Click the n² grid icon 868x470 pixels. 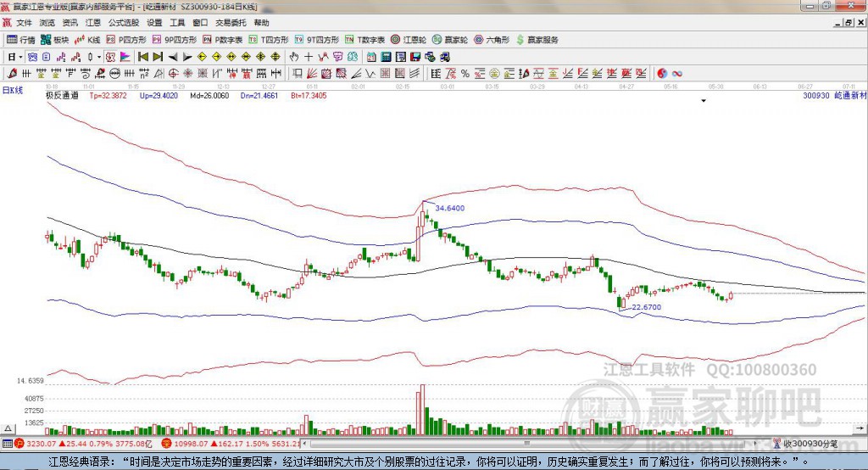pos(144,73)
